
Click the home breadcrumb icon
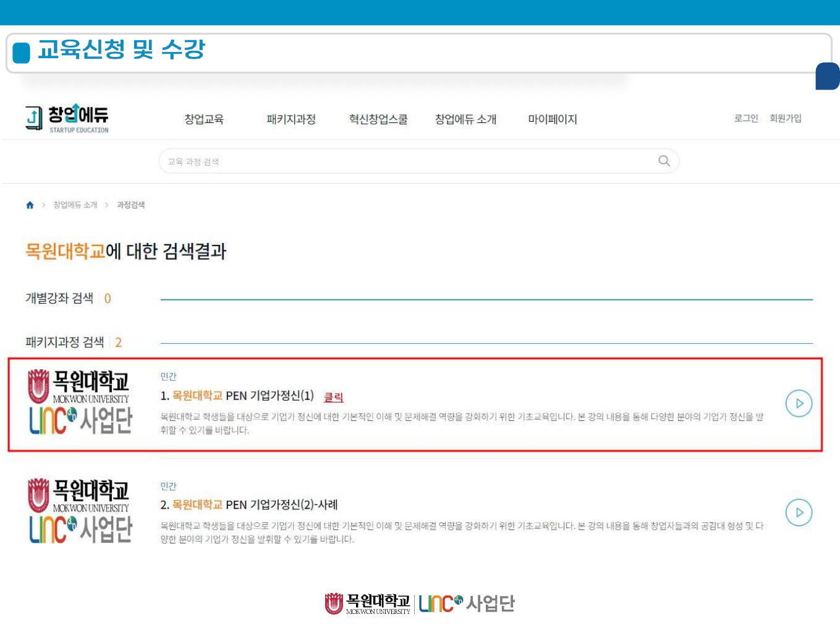click(30, 205)
